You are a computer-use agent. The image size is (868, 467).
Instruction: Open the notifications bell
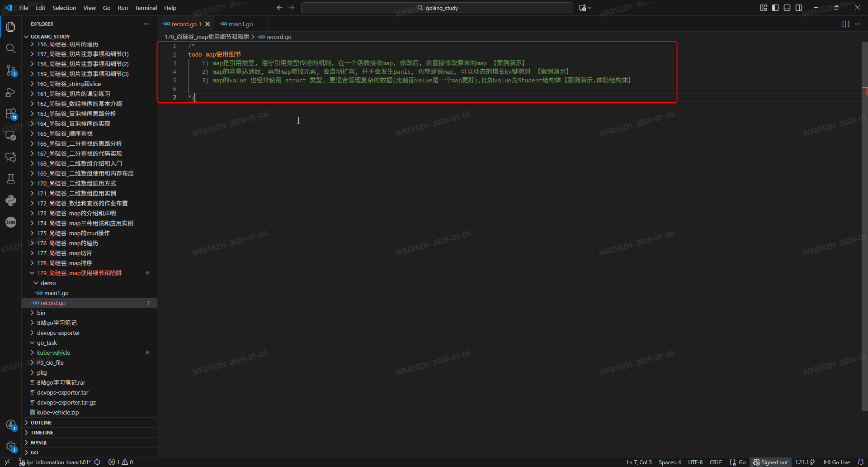(x=861, y=462)
